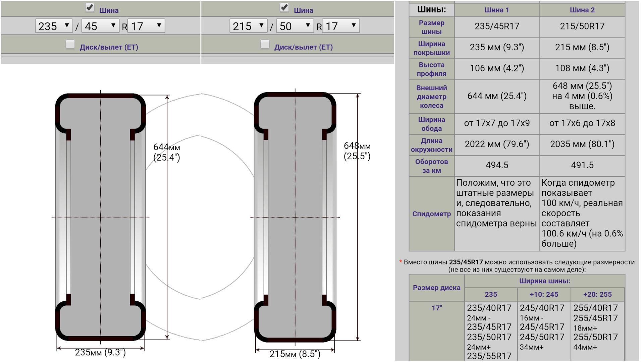
Task: Uncheck the second Шина checkbox
Action: coord(284,7)
